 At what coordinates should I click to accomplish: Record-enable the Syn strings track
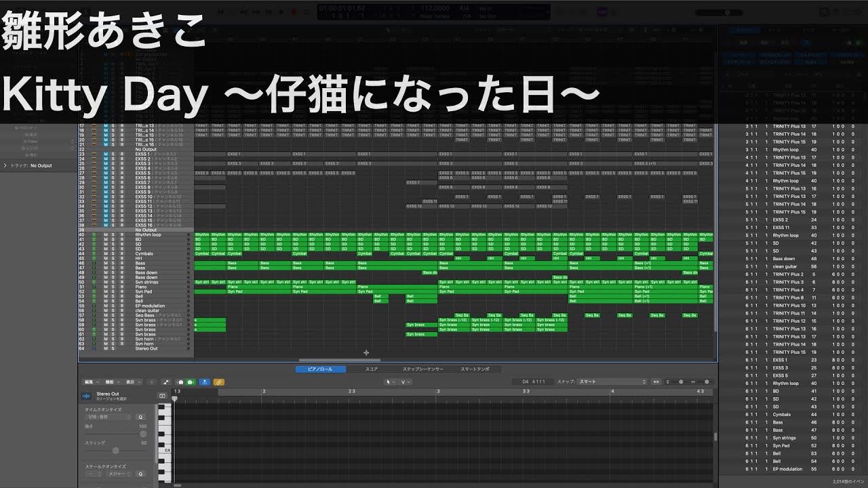pyautogui.click(x=121, y=282)
